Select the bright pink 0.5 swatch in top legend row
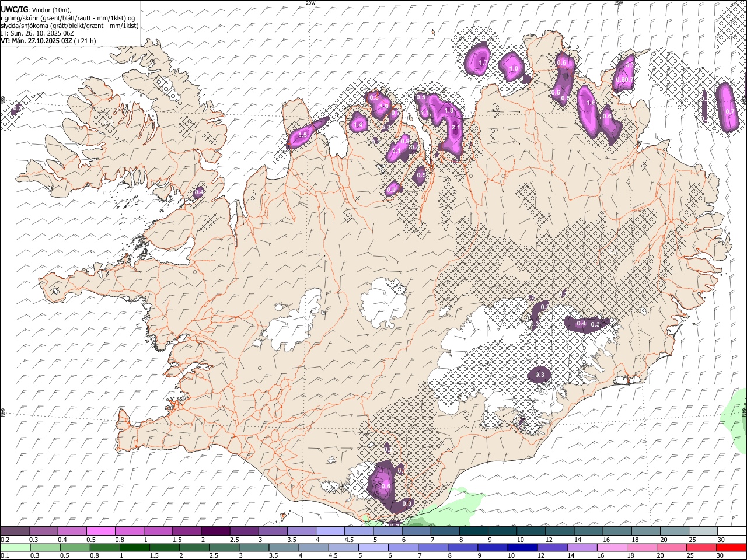The image size is (747, 560). click(100, 531)
